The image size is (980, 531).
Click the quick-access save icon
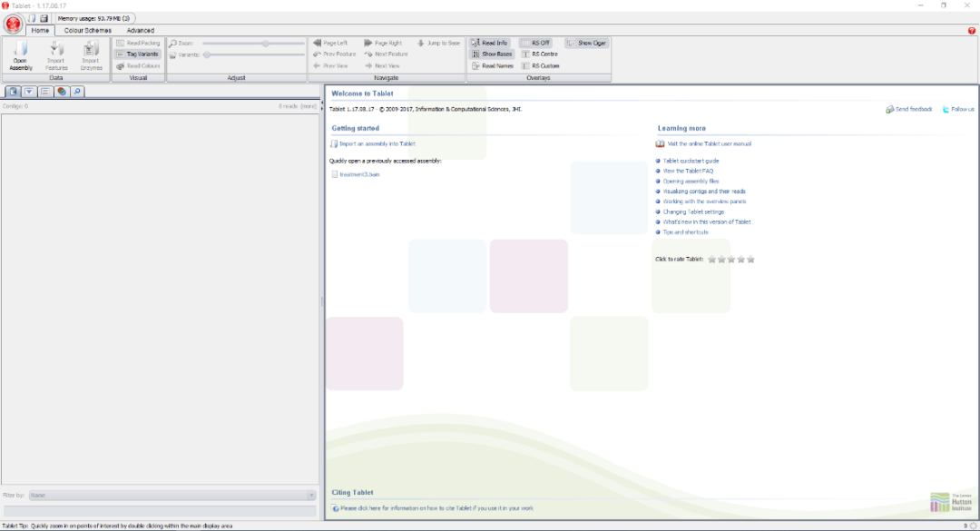coord(44,18)
